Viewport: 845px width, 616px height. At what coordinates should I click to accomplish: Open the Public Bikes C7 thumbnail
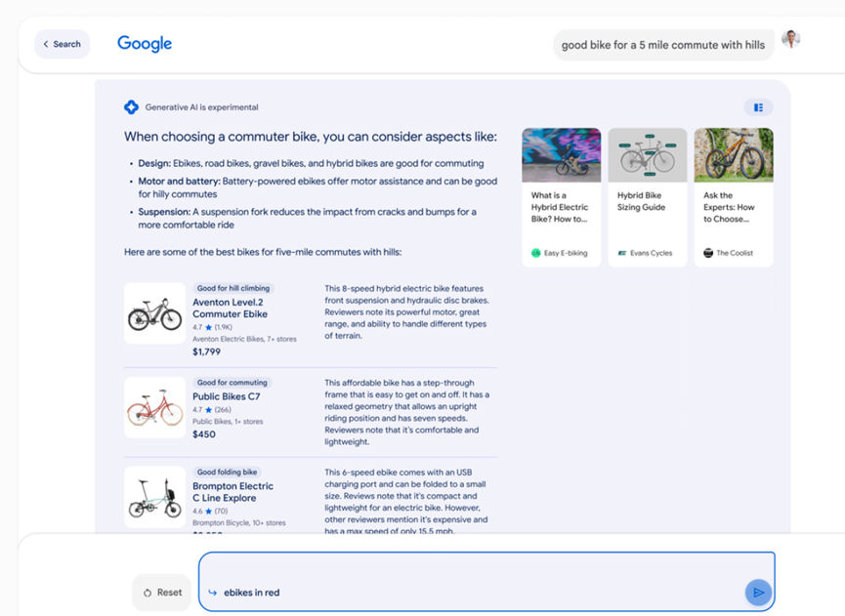point(154,407)
